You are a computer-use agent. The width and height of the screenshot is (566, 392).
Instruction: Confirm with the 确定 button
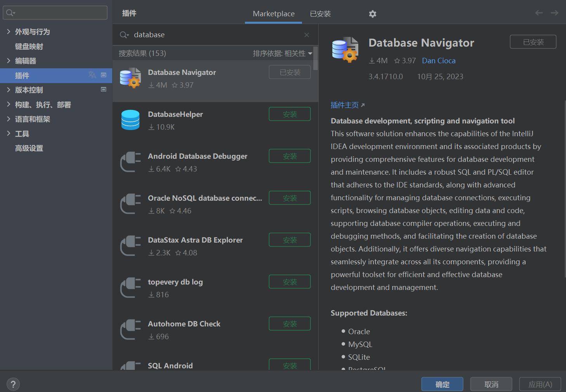(x=442, y=384)
